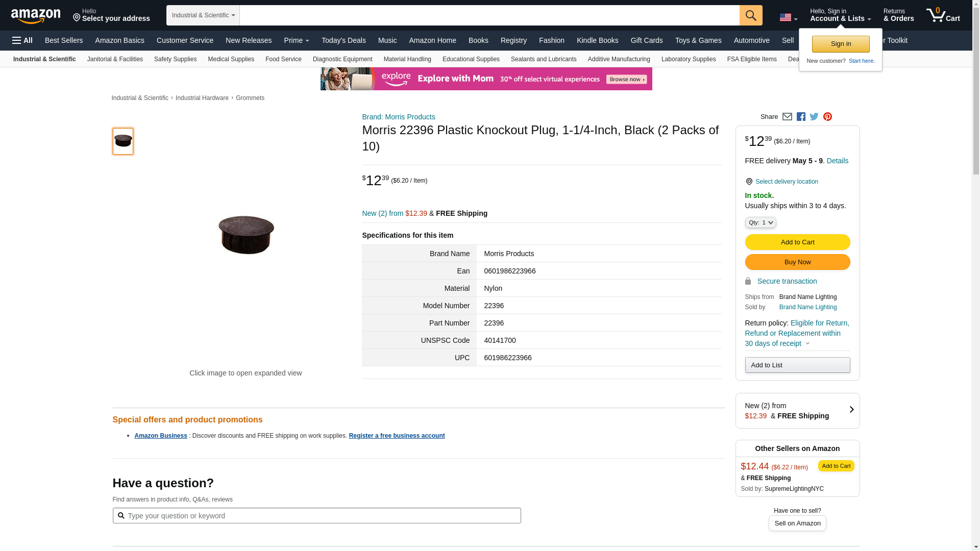This screenshot has width=980, height=551.
Task: Open the Industrial & Scientific search category dropdown
Action: [203, 15]
